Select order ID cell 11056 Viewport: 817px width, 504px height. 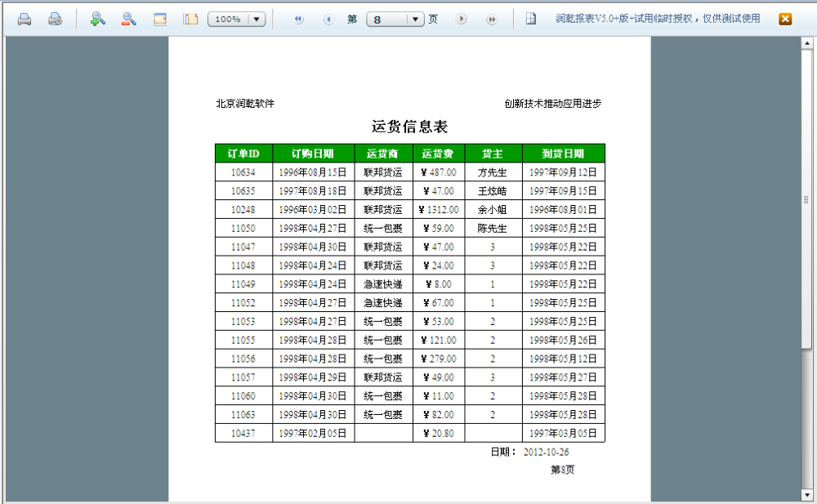pos(243,359)
